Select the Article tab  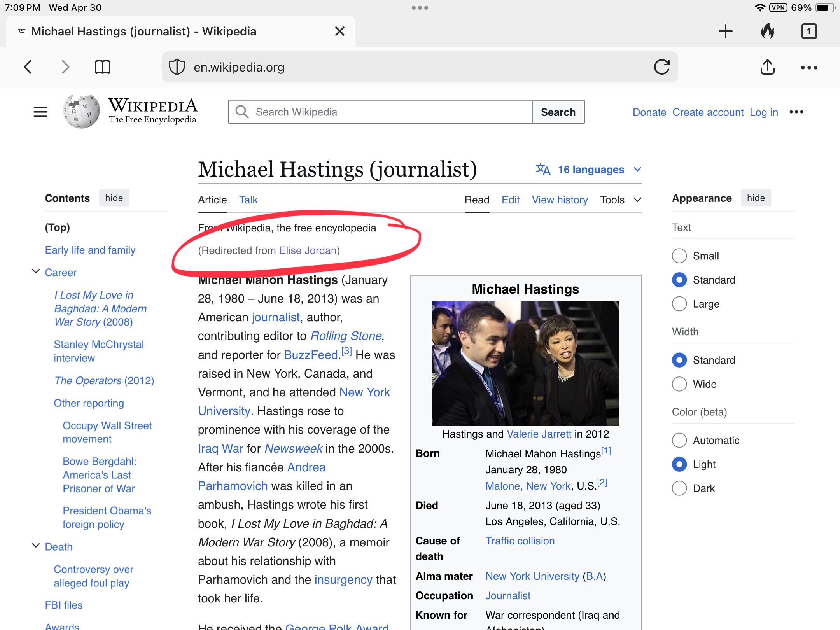[x=212, y=200]
